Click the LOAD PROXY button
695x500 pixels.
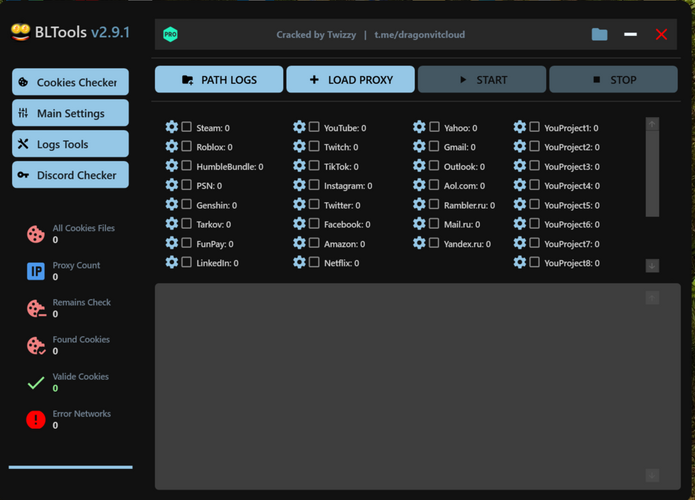[x=351, y=80]
